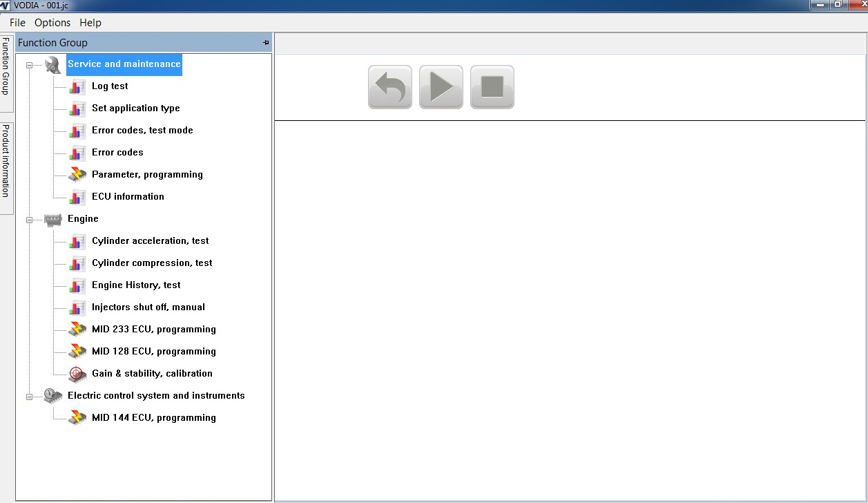Viewport: 868px width, 503px height.
Task: Click the Electric control system gauge icon
Action: [53, 396]
